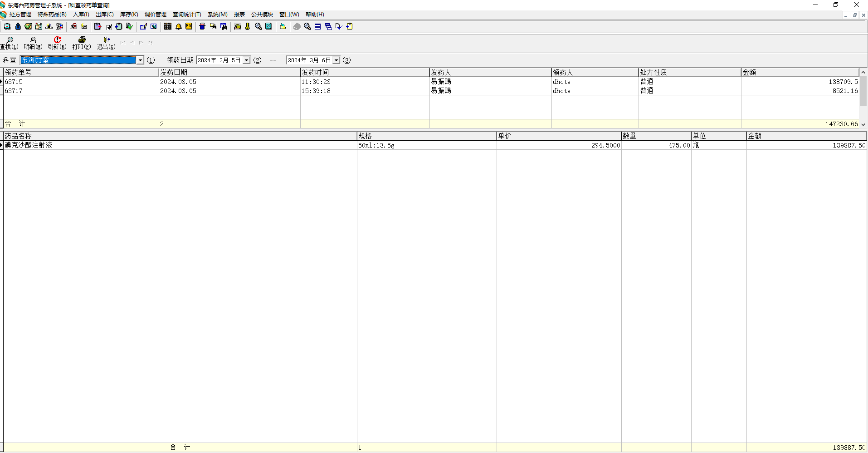The height and width of the screenshot is (453, 868).
Task: Click the yellow key icon in toolbar
Action: tap(248, 27)
